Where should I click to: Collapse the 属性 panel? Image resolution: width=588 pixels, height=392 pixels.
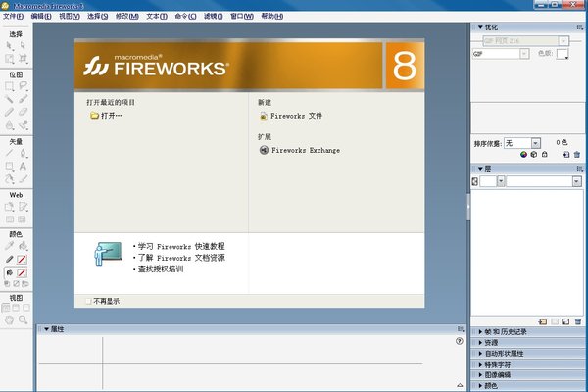[46, 329]
